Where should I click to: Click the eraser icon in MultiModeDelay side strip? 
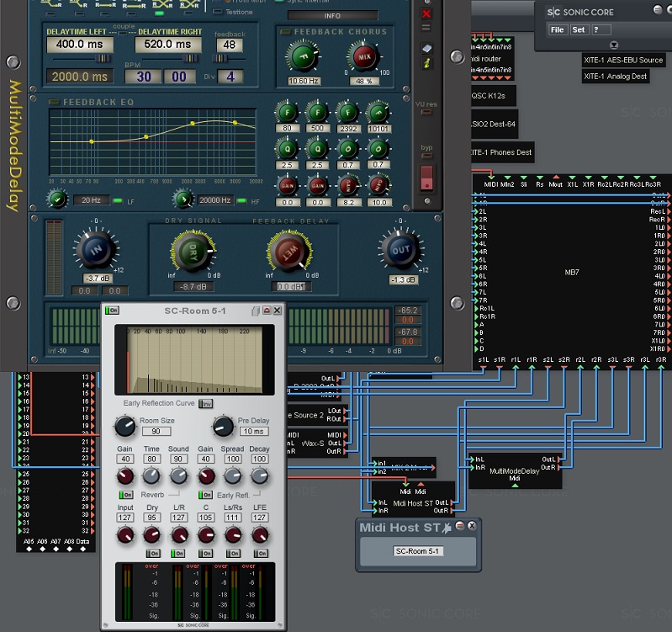426,49
